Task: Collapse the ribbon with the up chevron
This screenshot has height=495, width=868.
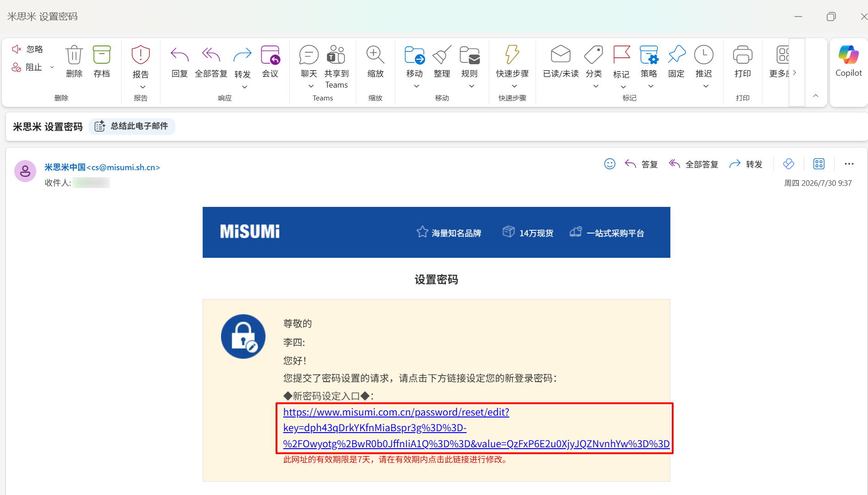Action: (x=815, y=96)
